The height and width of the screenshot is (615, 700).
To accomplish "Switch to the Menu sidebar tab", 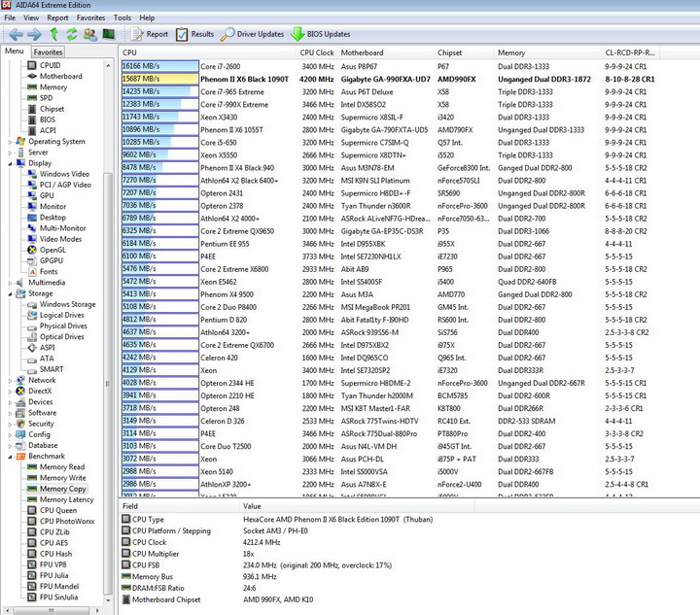I will pos(15,51).
